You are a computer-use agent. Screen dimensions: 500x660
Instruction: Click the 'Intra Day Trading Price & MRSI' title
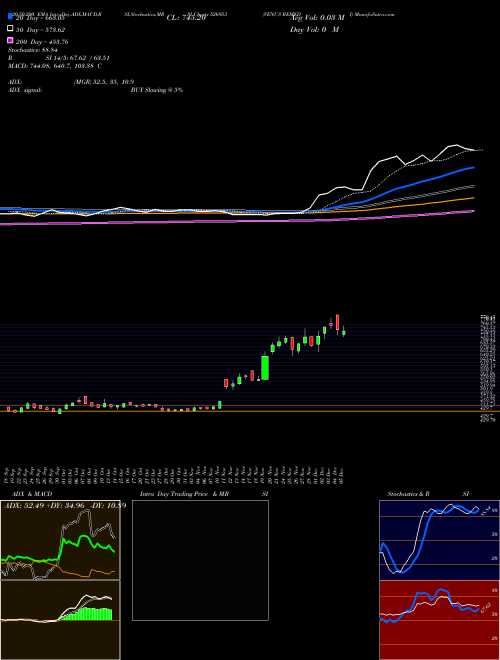204,494
